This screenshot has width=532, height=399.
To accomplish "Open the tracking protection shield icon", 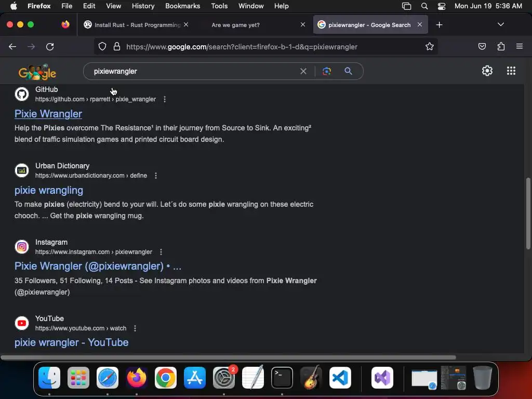I will click(x=102, y=46).
